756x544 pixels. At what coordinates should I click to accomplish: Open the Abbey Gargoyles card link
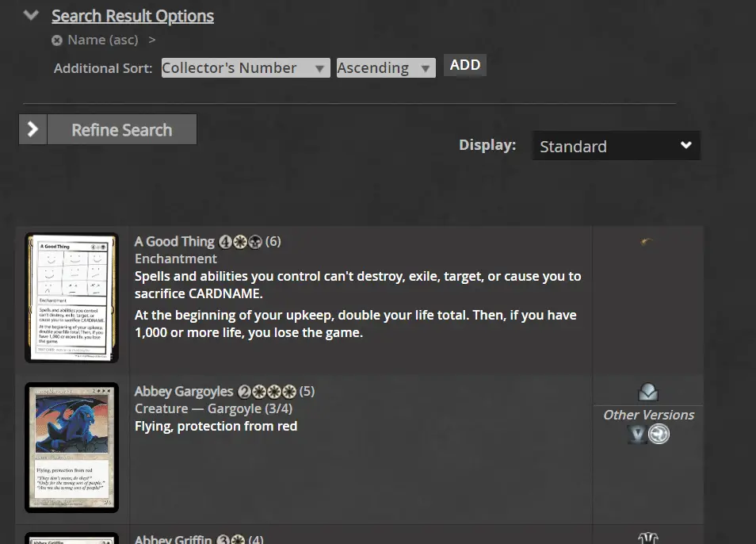(x=184, y=391)
